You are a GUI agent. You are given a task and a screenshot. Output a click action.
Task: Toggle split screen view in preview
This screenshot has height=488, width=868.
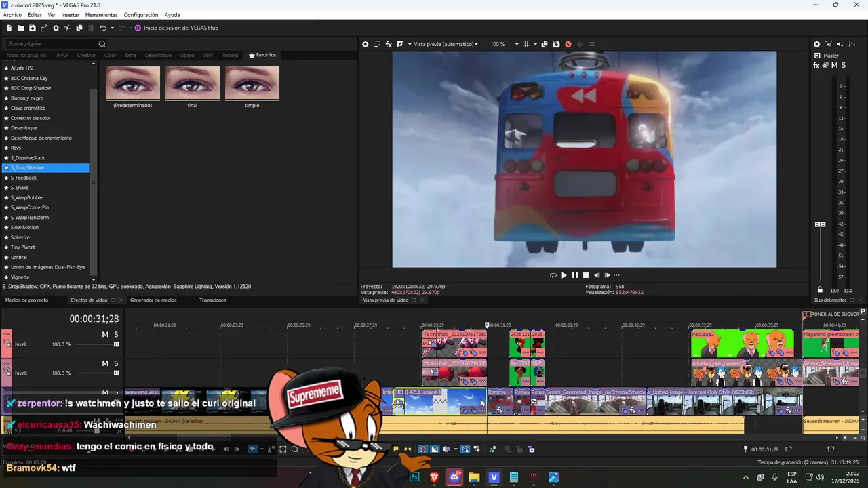tap(400, 44)
